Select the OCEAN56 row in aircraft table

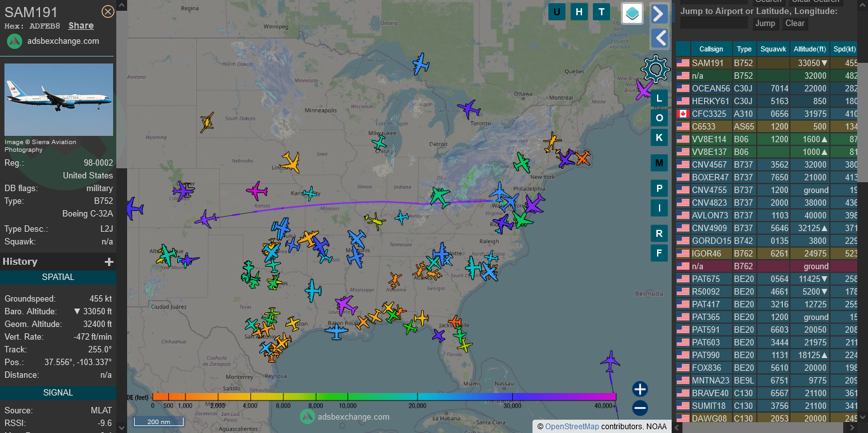point(767,88)
